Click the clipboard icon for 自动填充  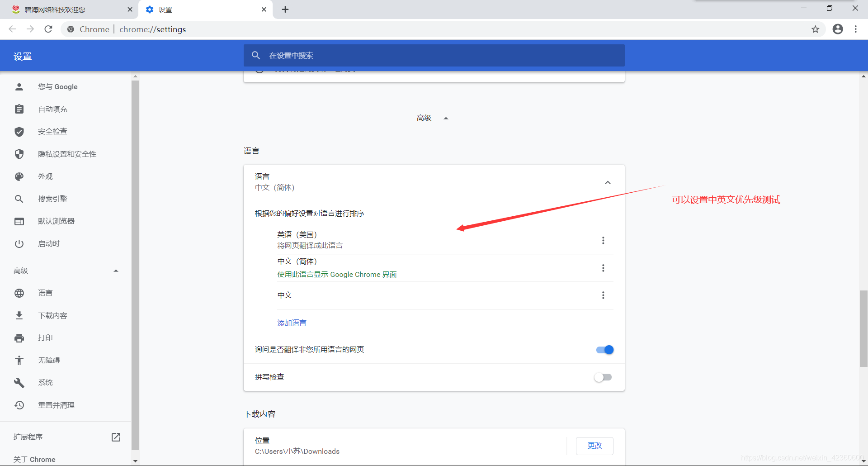click(19, 109)
